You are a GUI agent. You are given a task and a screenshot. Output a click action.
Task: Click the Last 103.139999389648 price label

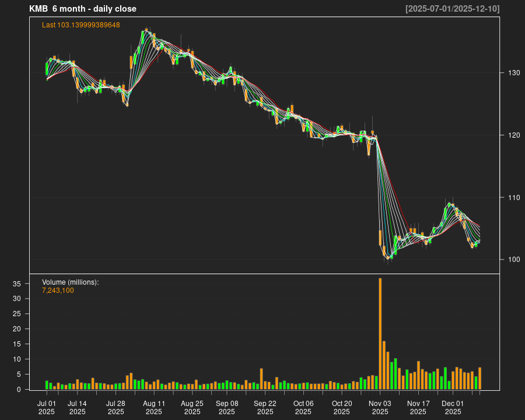coord(81,25)
